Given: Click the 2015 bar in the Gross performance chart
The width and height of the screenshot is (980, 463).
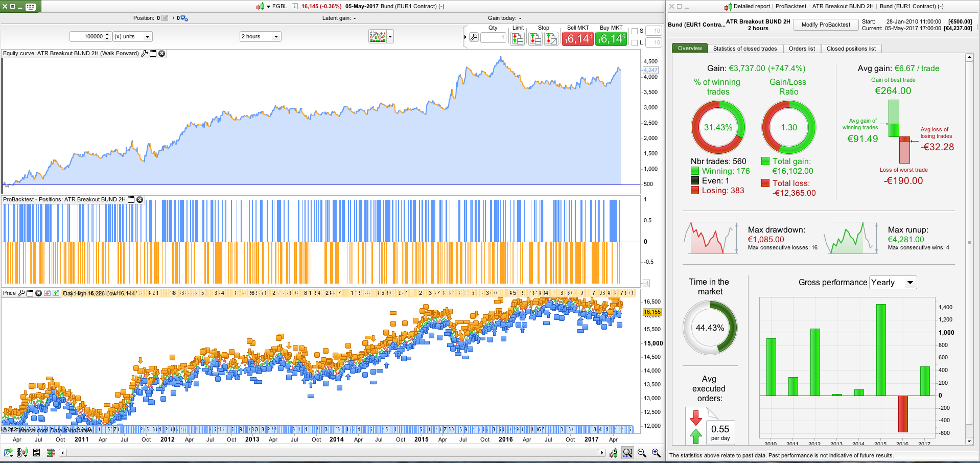Looking at the screenshot, I should (x=881, y=350).
